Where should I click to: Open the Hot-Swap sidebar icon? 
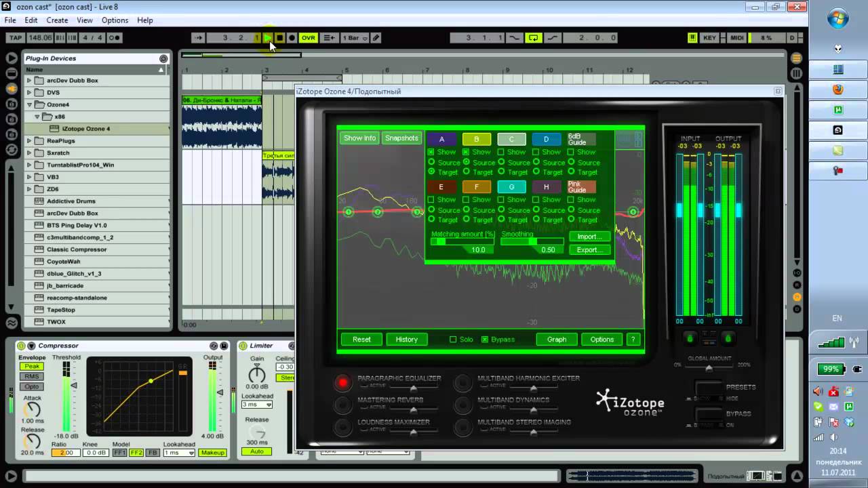click(12, 150)
